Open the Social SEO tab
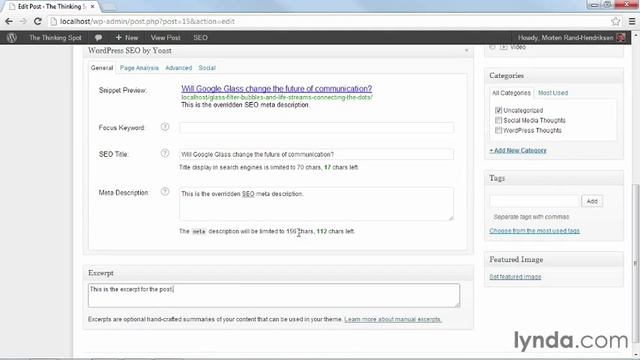The width and height of the screenshot is (640, 360). point(207,68)
